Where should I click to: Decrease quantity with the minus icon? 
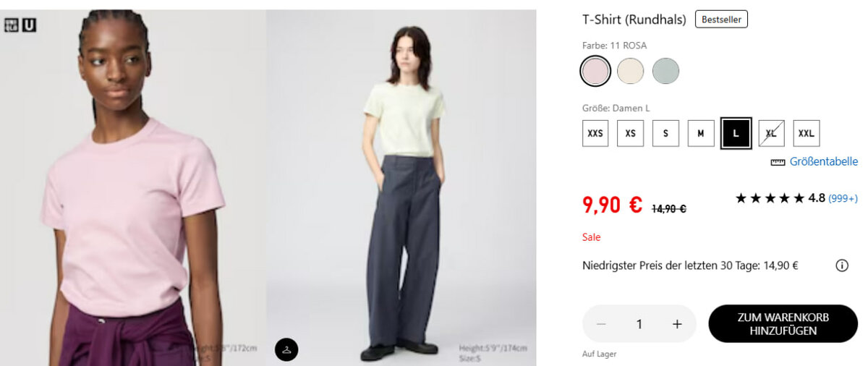pyautogui.click(x=601, y=324)
